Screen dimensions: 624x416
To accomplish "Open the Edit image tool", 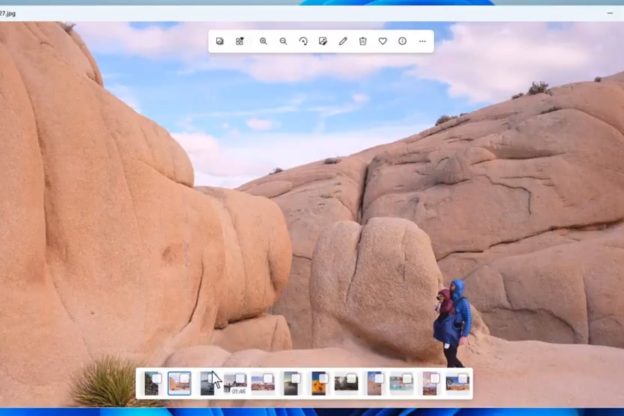I will pyautogui.click(x=323, y=41).
